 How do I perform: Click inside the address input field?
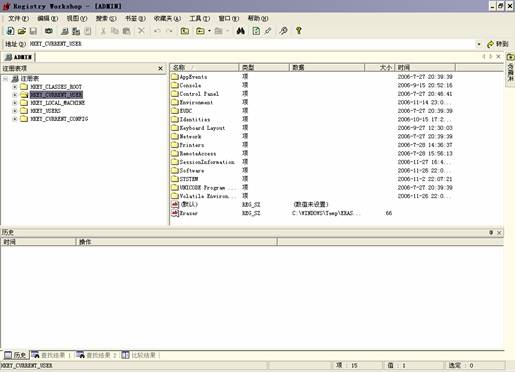[252, 44]
